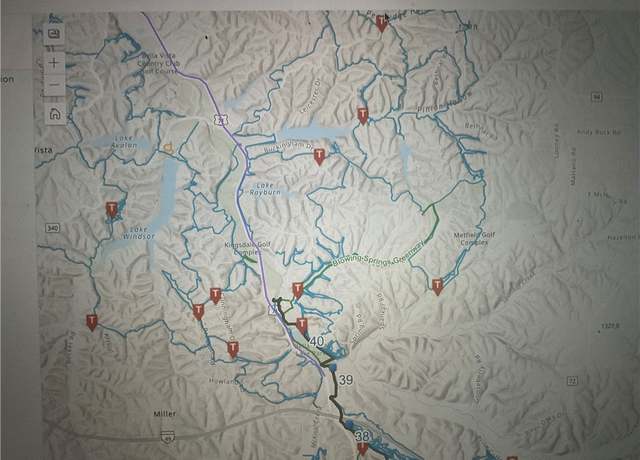Select trailhead marker at Blowing Springs Greenway start
640x460 pixels.
(x=298, y=291)
